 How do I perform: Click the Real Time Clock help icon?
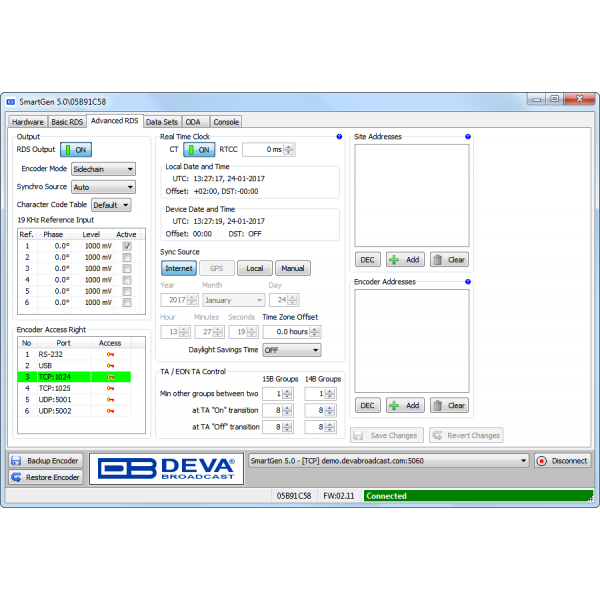[x=339, y=137]
